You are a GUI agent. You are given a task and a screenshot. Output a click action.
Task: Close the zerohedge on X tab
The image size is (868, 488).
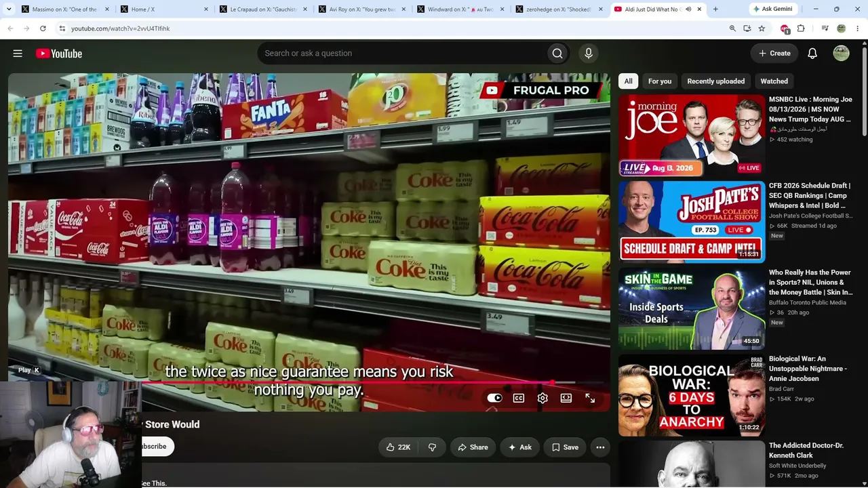(x=600, y=9)
